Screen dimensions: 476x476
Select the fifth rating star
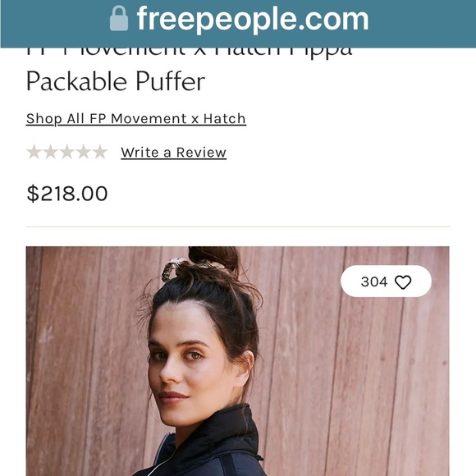pos(99,152)
